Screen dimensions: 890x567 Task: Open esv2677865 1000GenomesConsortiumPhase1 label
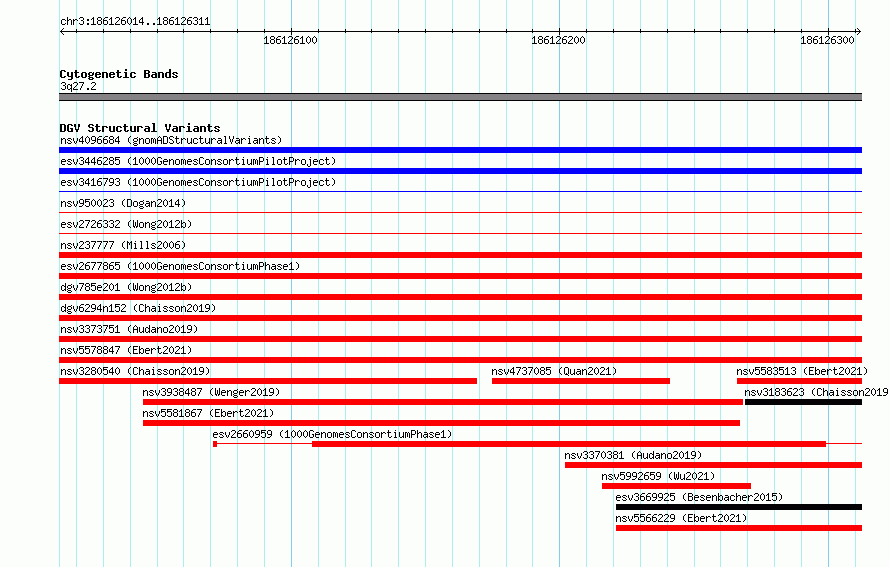point(180,266)
